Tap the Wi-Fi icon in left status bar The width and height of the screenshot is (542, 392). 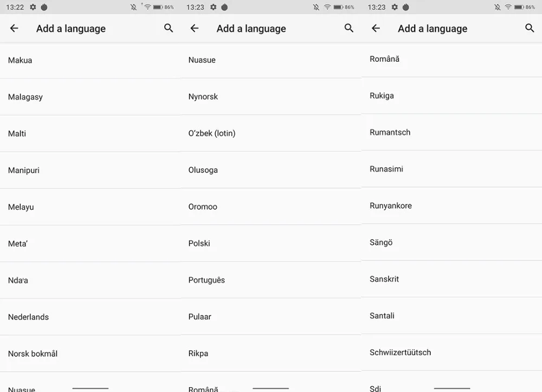coord(147,7)
